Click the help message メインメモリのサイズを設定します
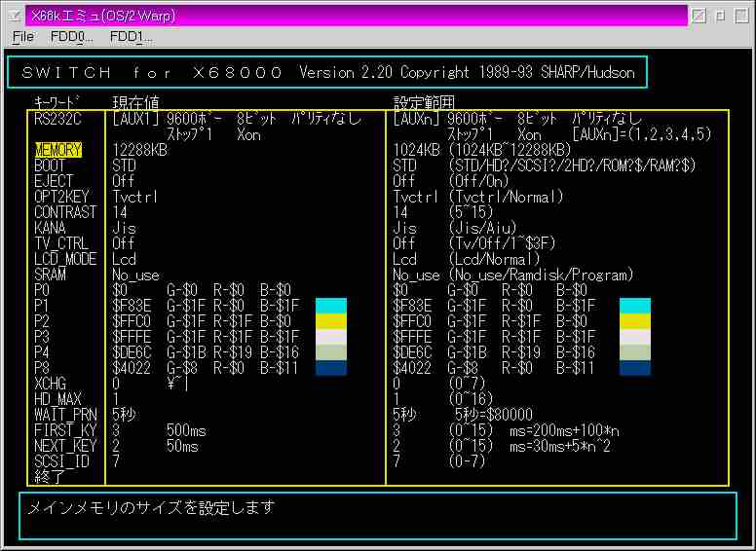 click(x=151, y=507)
